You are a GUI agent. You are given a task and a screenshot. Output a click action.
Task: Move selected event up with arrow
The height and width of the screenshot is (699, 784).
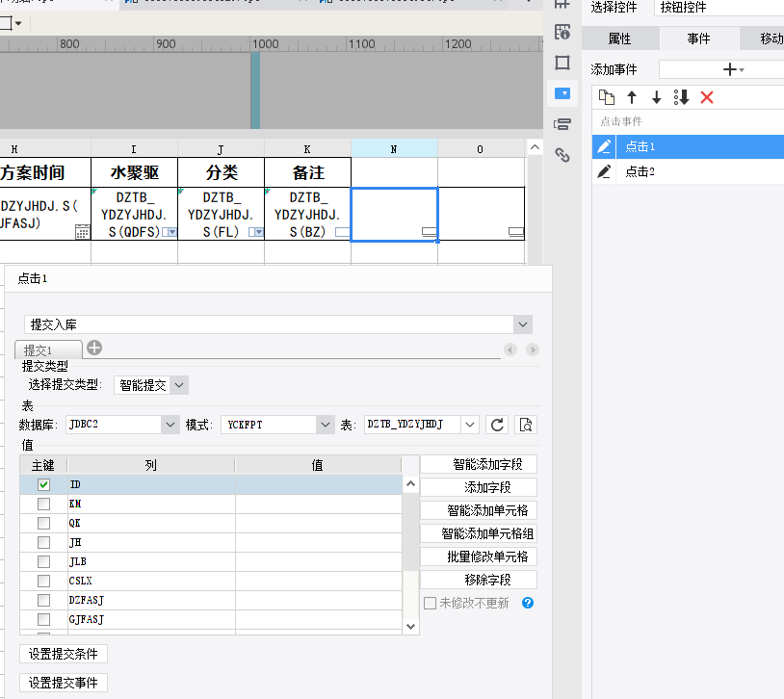coord(632,97)
